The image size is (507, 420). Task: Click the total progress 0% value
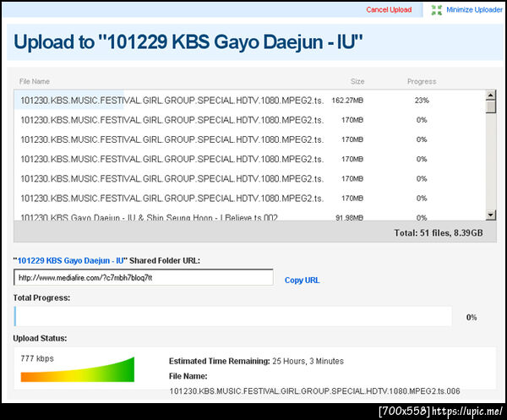coord(472,317)
